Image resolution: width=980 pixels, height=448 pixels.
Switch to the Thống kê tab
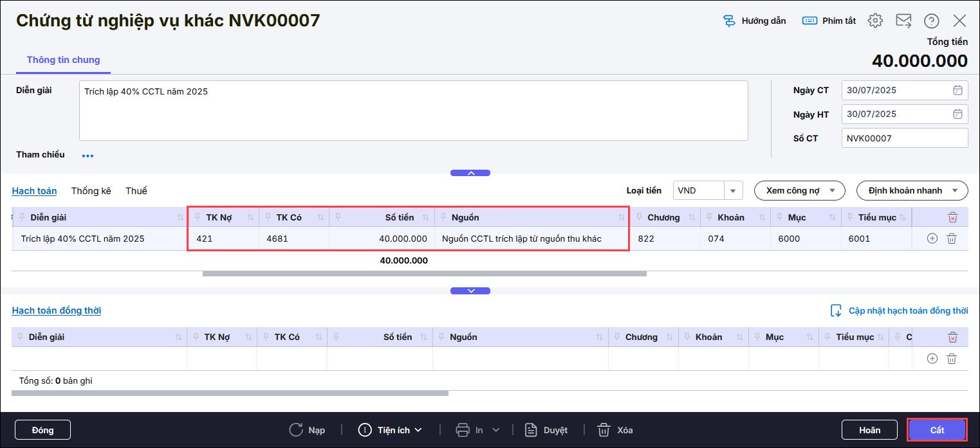pyautogui.click(x=91, y=191)
